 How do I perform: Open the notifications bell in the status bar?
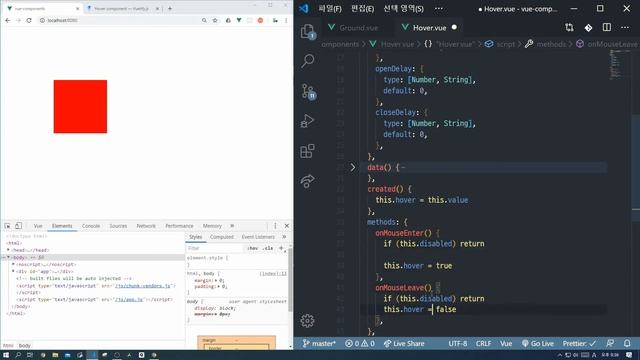[x=627, y=344]
